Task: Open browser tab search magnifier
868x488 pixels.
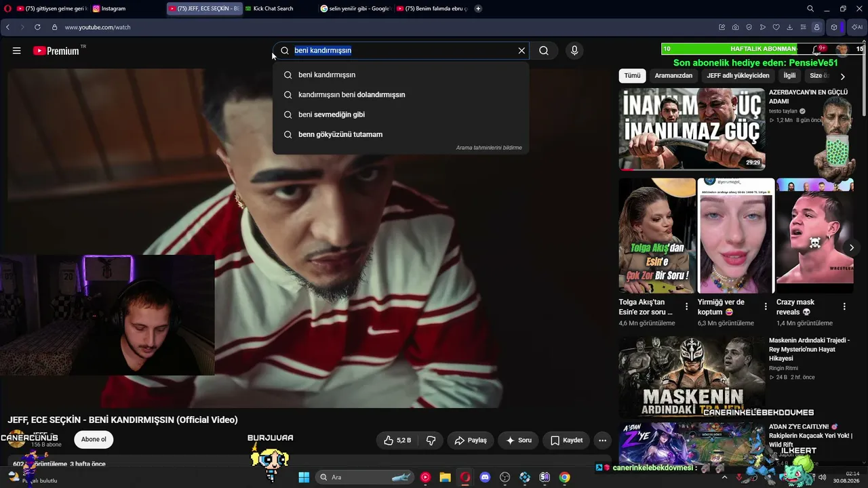Action: click(x=810, y=9)
